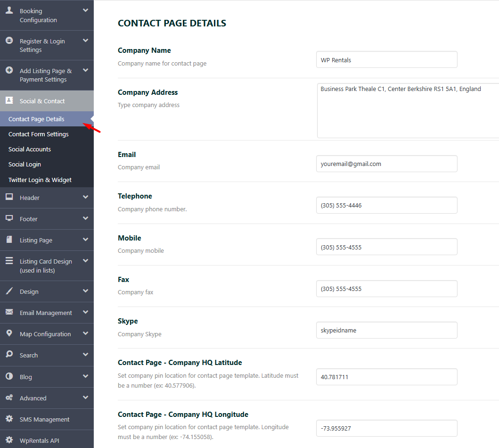Click the SMS Management gear icon
Screen dimensions: 499x448
coord(9,418)
